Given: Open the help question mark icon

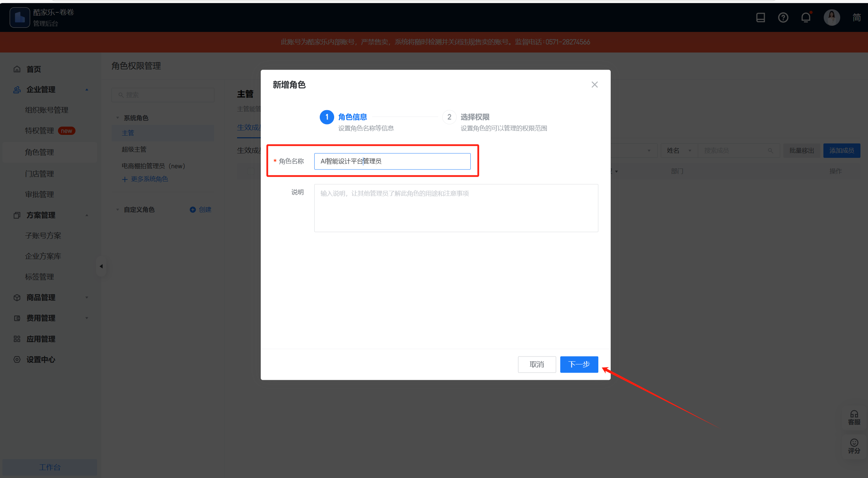Looking at the screenshot, I should 783,18.
